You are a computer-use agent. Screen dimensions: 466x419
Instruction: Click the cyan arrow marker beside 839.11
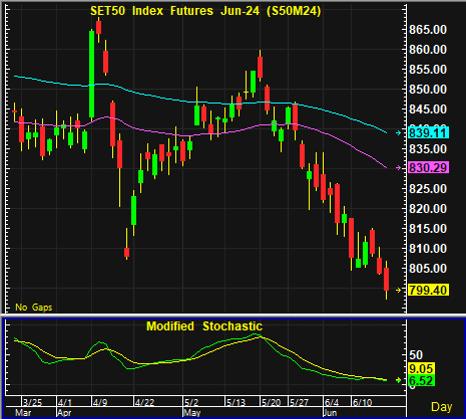(399, 133)
